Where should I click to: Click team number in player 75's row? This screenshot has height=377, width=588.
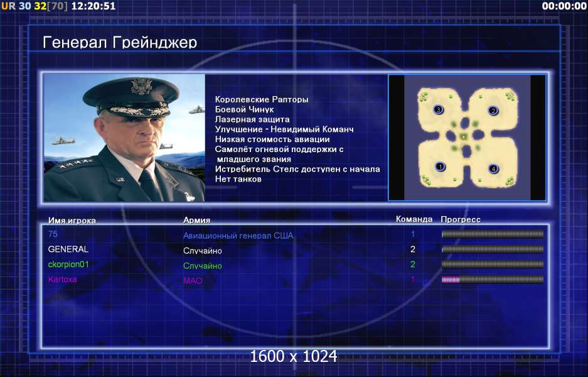click(413, 234)
